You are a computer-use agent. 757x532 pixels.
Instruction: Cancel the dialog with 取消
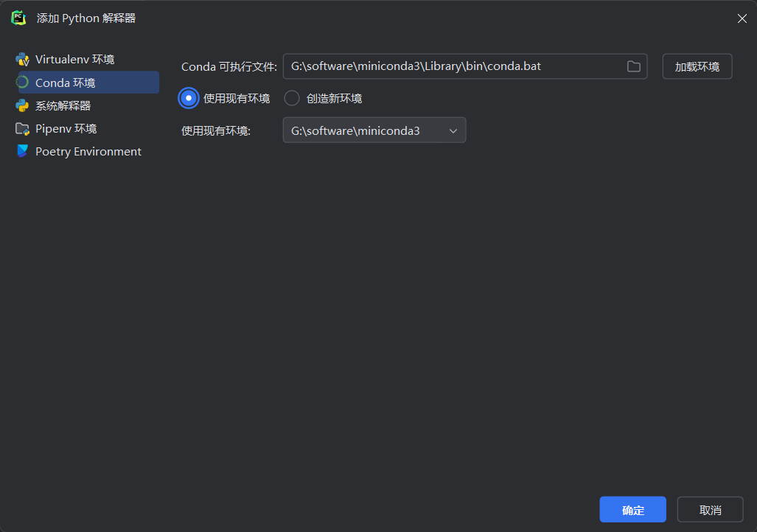[x=710, y=510]
